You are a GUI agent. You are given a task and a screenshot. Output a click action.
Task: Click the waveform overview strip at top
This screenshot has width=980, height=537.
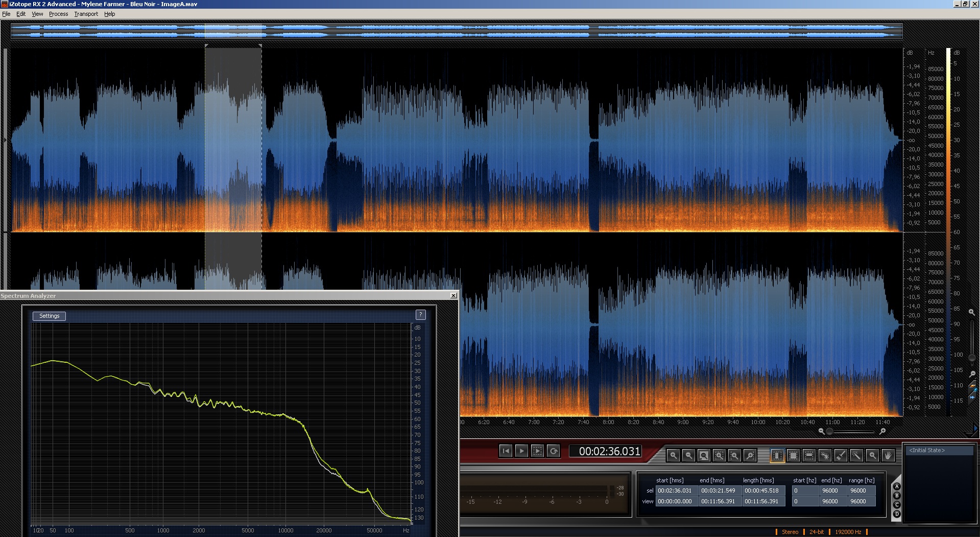point(457,31)
